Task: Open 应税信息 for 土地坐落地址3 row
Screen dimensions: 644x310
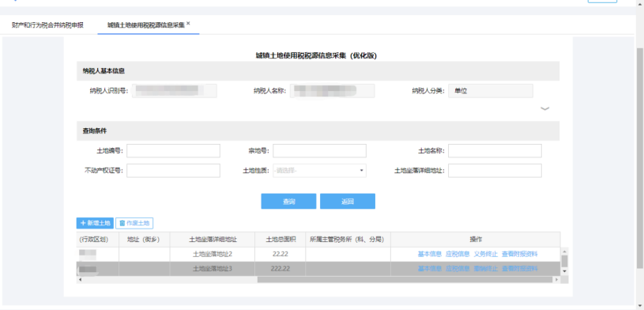Action: click(458, 269)
